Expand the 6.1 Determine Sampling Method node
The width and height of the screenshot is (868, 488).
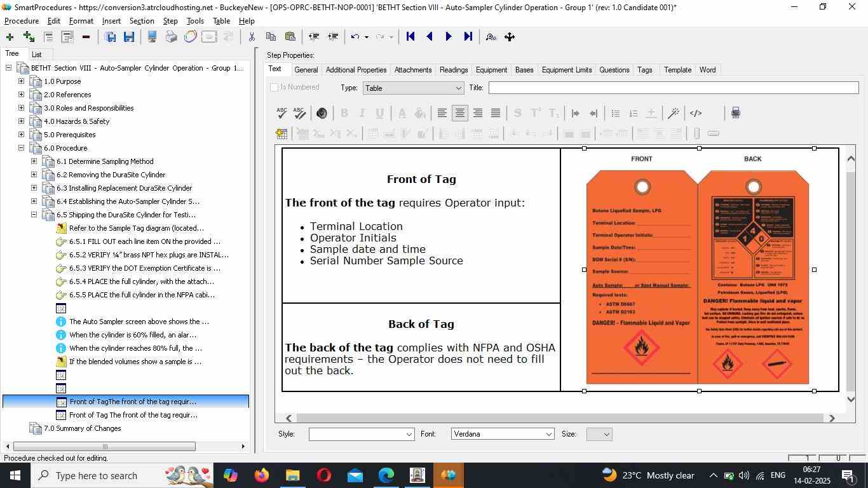pos(34,161)
